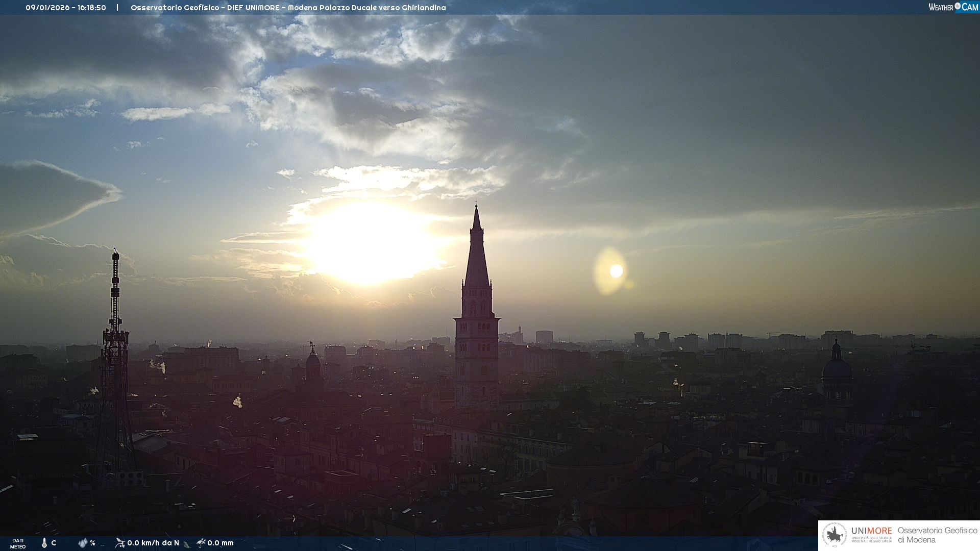Click the 0.0 mm rainfall reading
980x551 pixels.
220,543
